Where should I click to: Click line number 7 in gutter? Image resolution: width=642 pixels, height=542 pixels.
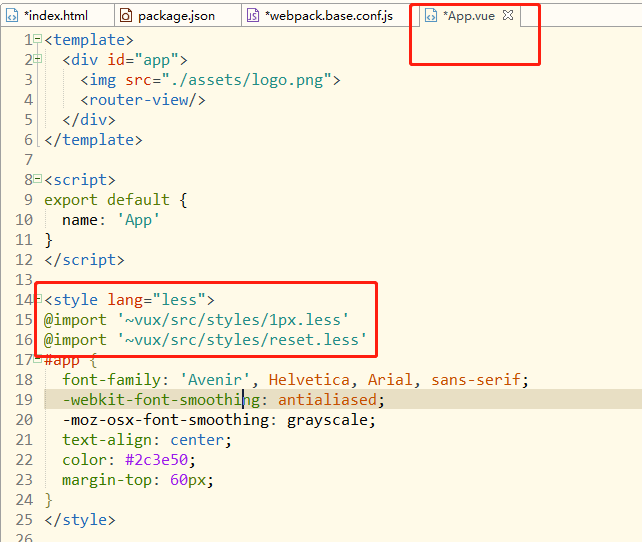point(28,160)
